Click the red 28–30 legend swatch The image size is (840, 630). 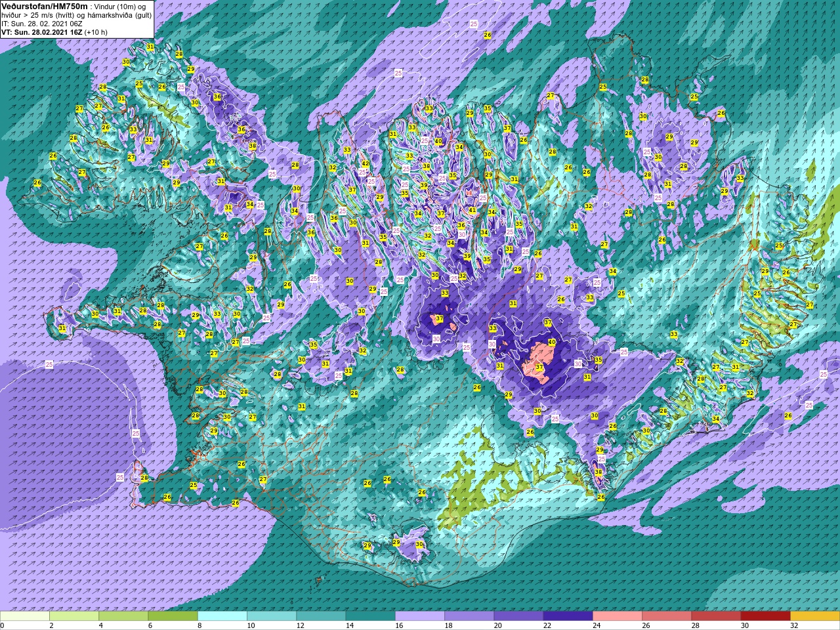point(716,616)
